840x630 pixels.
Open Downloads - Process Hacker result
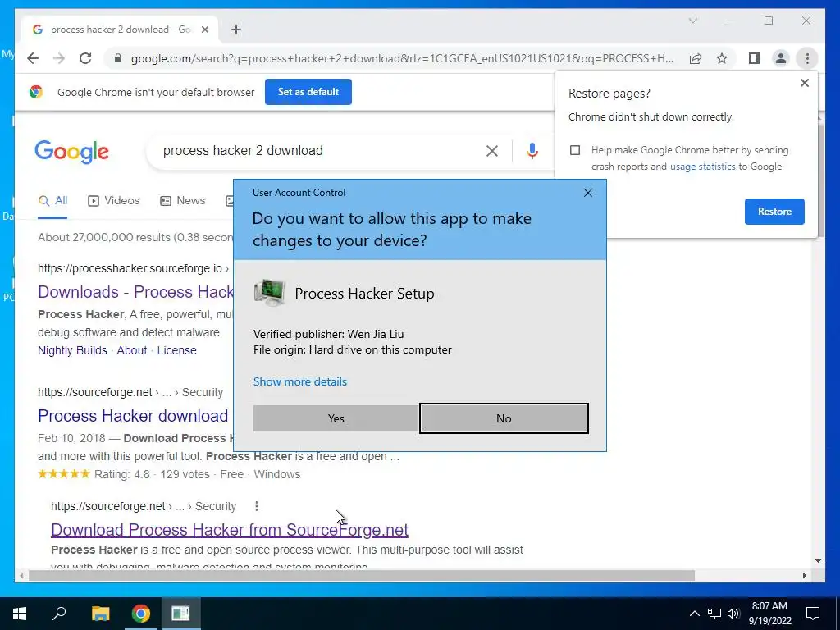coord(135,292)
